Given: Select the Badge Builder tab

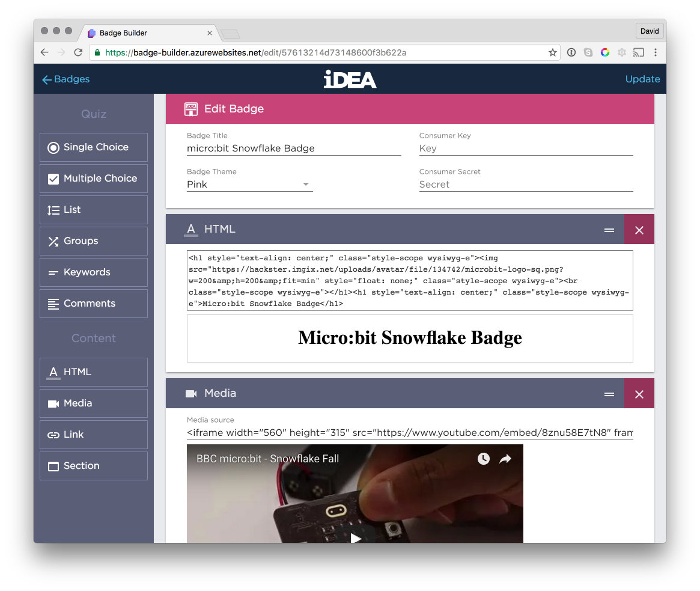Looking at the screenshot, I should click(148, 33).
